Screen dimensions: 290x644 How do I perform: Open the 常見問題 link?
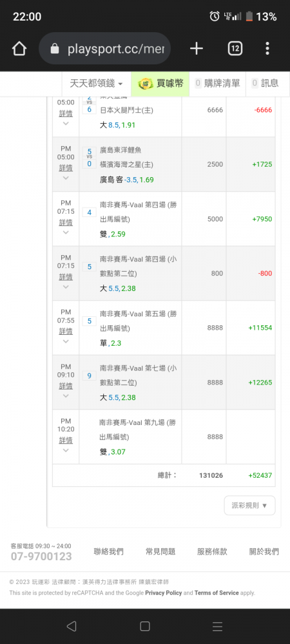(160, 552)
